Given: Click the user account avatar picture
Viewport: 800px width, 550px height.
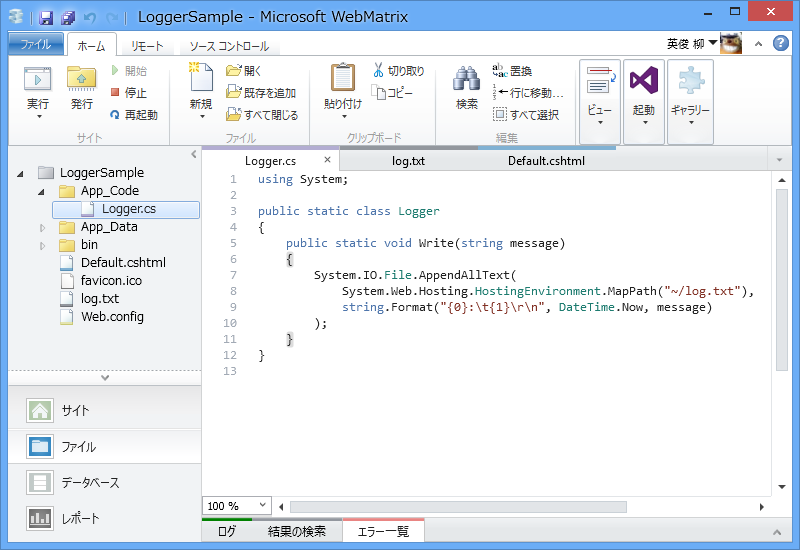Looking at the screenshot, I should 731,43.
